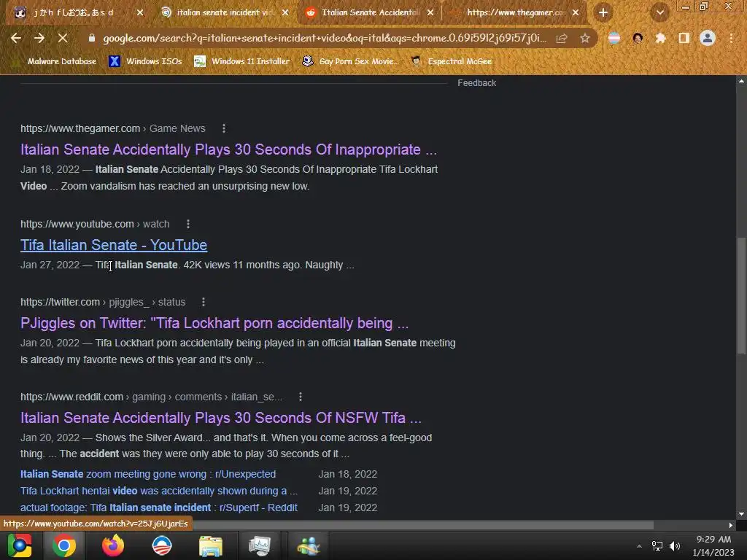Bookmark this page with the star icon
This screenshot has width=747, height=560.
click(x=585, y=39)
